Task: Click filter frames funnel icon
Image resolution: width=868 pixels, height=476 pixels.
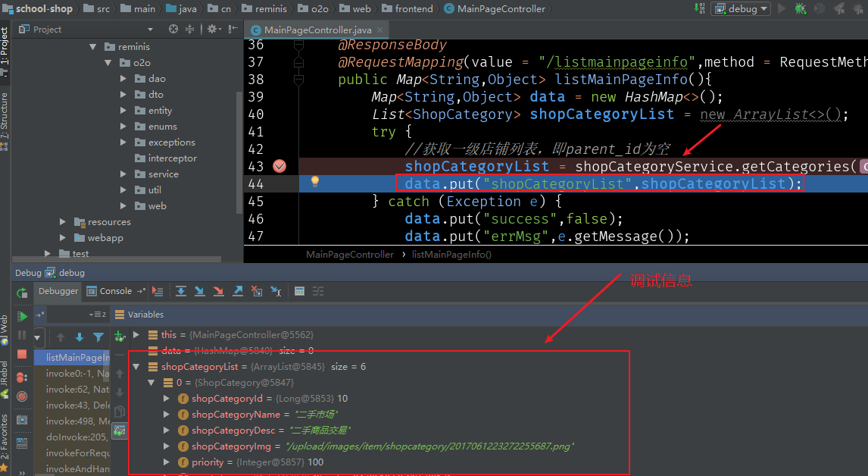Action: click(x=98, y=337)
